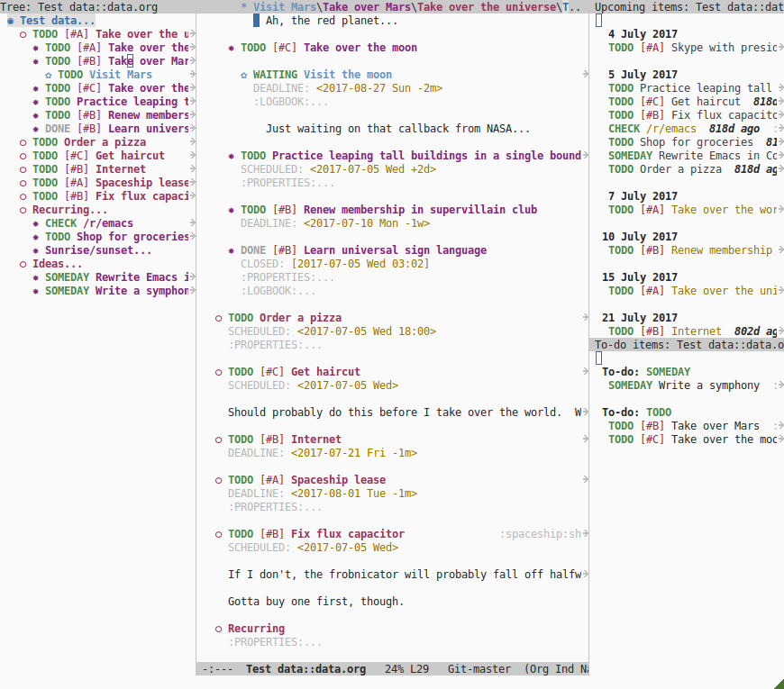Open scheduled timestamp 2017-07-05 Wed 18:00
784x689 pixels.
367,331
